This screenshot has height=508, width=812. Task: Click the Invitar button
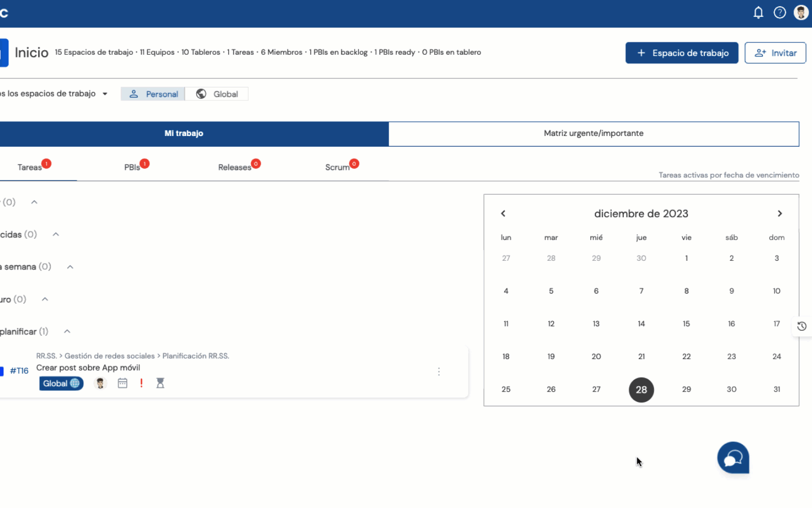[x=775, y=53]
